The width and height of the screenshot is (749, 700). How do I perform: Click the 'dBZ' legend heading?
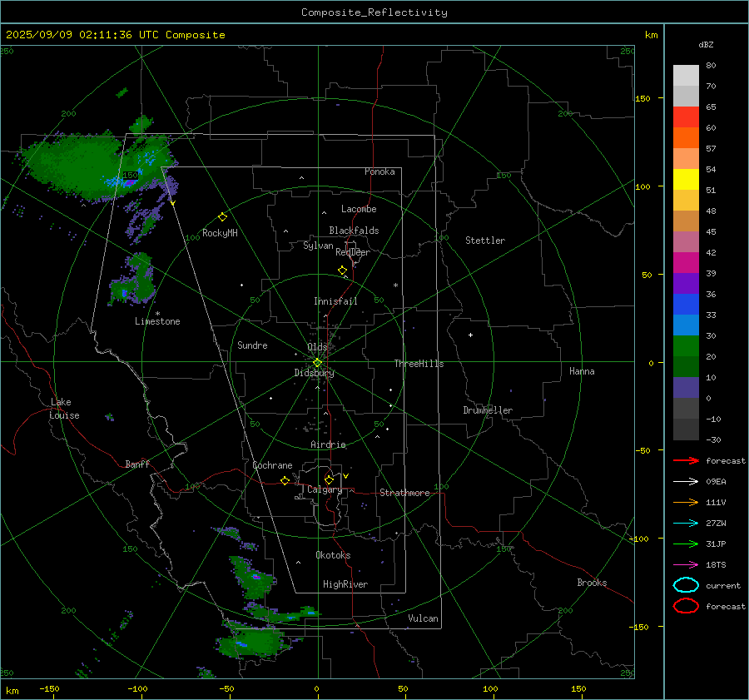pyautogui.click(x=706, y=44)
